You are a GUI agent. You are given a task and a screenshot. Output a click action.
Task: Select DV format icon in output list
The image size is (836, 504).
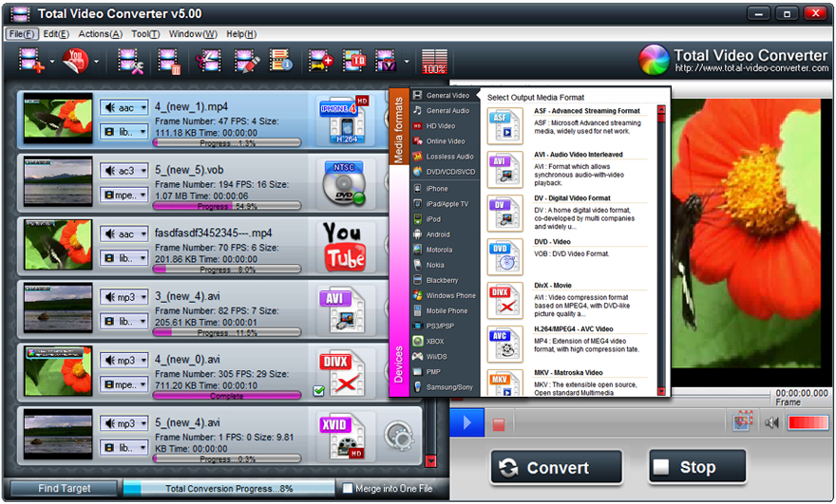click(x=504, y=214)
